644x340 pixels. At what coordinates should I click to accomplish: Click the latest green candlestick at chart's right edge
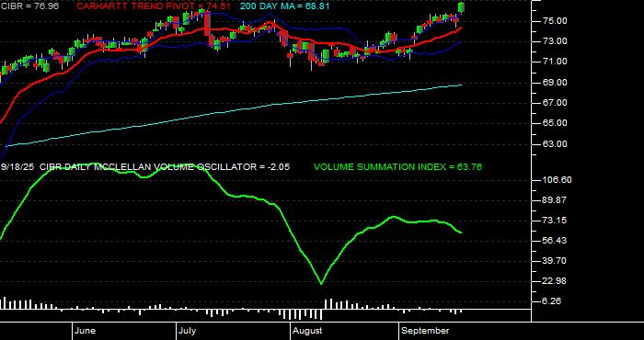pos(461,7)
